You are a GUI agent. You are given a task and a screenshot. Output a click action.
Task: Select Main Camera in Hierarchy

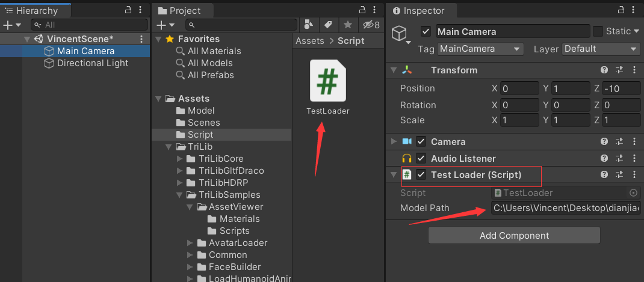click(x=86, y=51)
